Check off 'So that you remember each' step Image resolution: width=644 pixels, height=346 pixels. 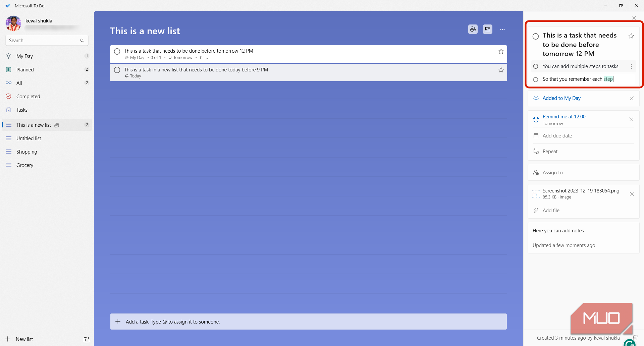coord(536,79)
